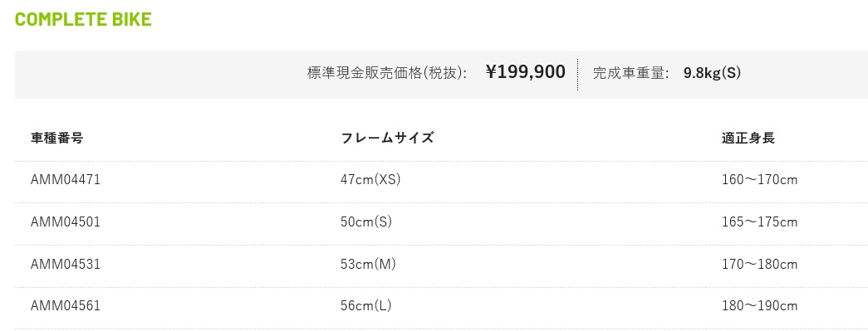
Task: Select model number AMM04471
Action: [66, 179]
